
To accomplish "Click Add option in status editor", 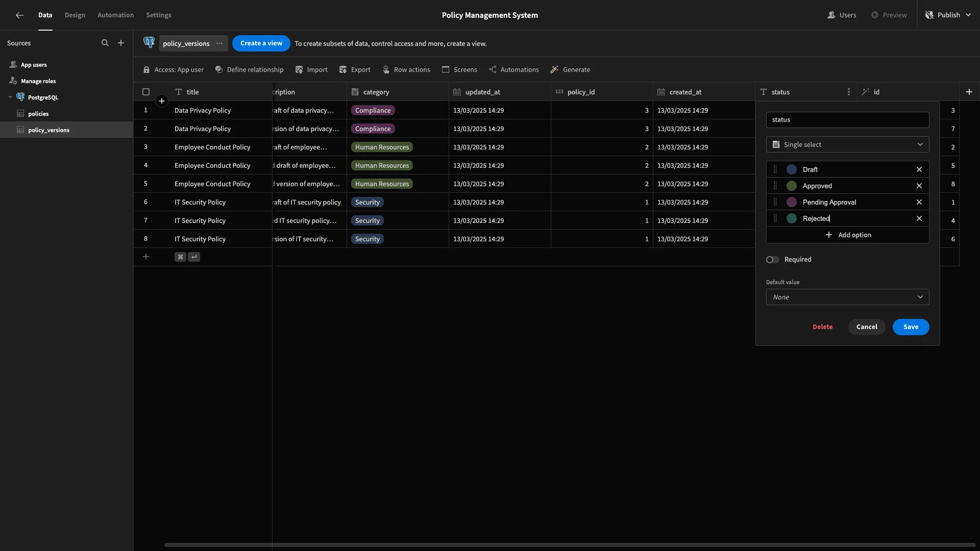I will pos(848,235).
